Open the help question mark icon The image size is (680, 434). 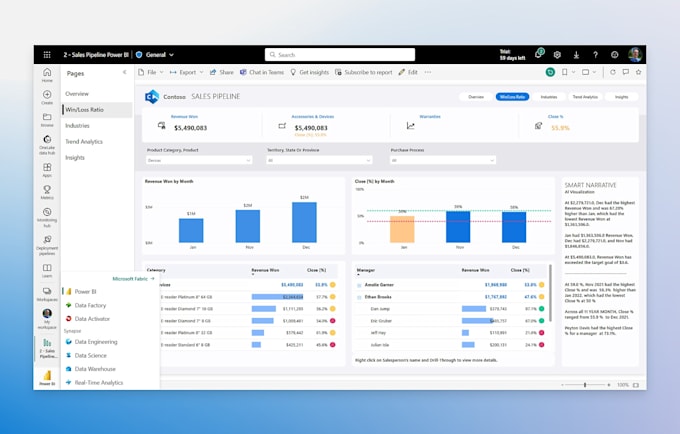click(x=595, y=55)
